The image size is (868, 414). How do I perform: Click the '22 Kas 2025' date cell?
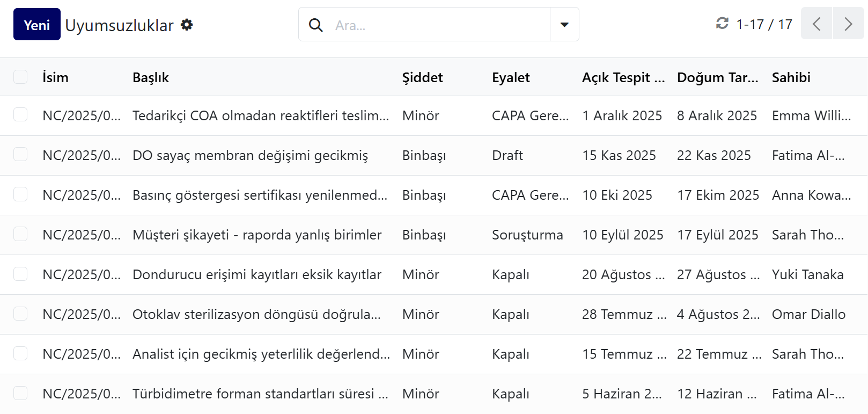[713, 155]
